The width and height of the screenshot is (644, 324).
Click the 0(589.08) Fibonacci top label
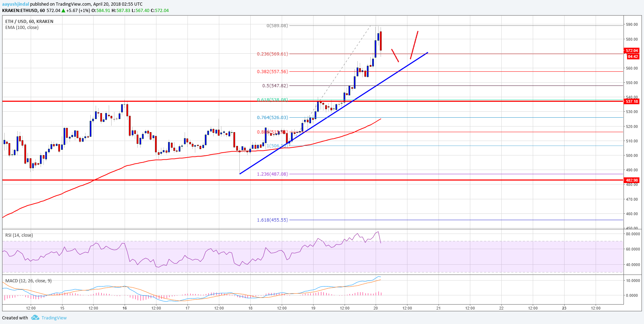coord(277,26)
